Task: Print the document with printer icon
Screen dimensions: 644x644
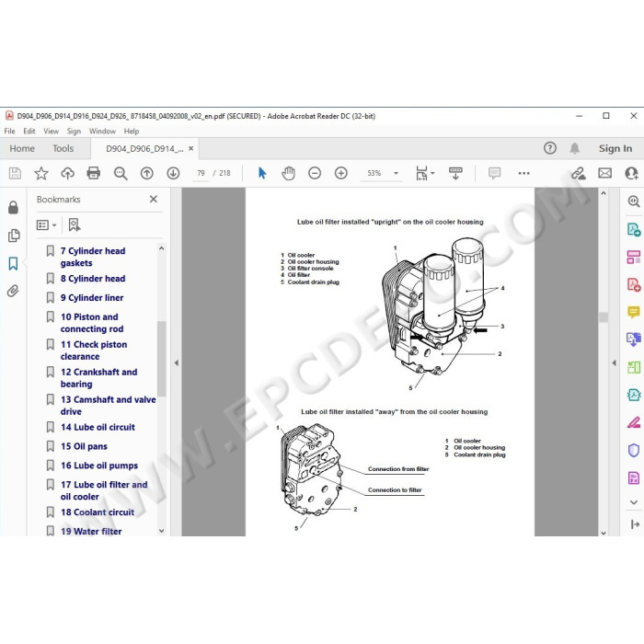Action: tap(94, 173)
